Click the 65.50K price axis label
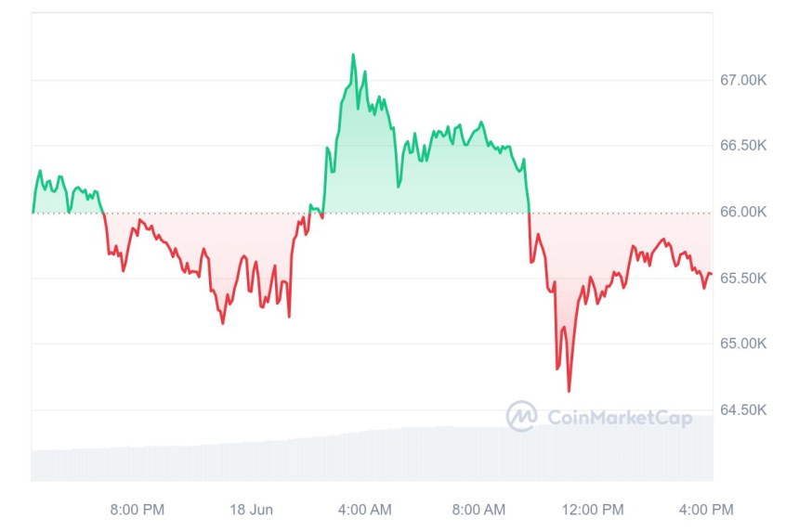 tap(743, 279)
